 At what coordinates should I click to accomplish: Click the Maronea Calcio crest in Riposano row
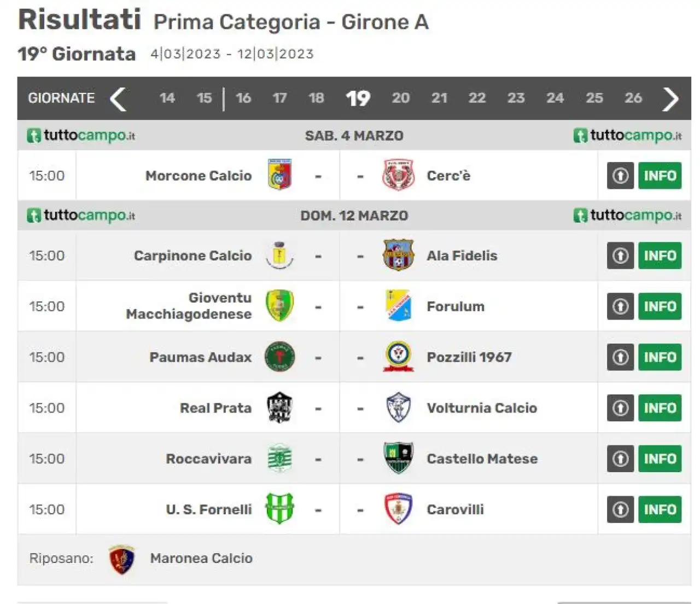[x=121, y=559]
